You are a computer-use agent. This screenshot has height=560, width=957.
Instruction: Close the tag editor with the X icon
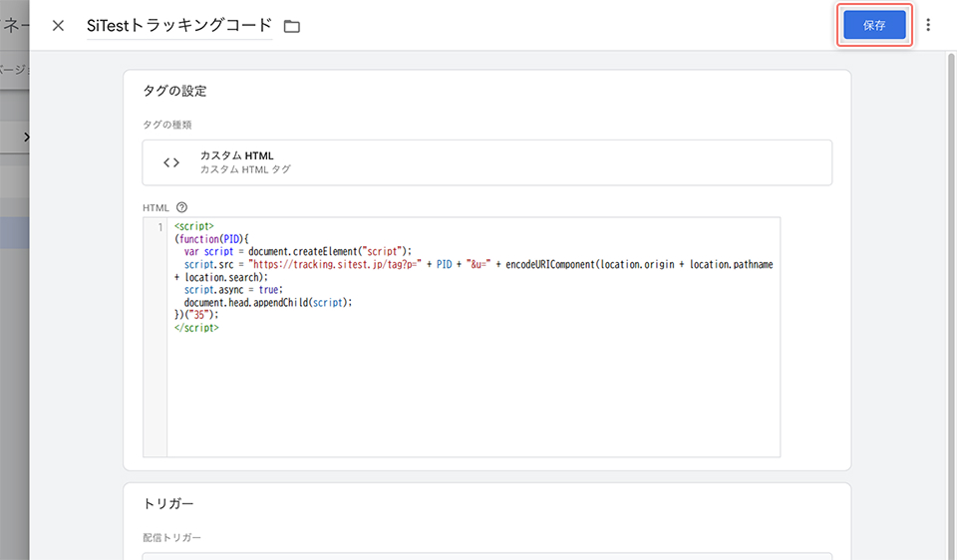coord(58,26)
